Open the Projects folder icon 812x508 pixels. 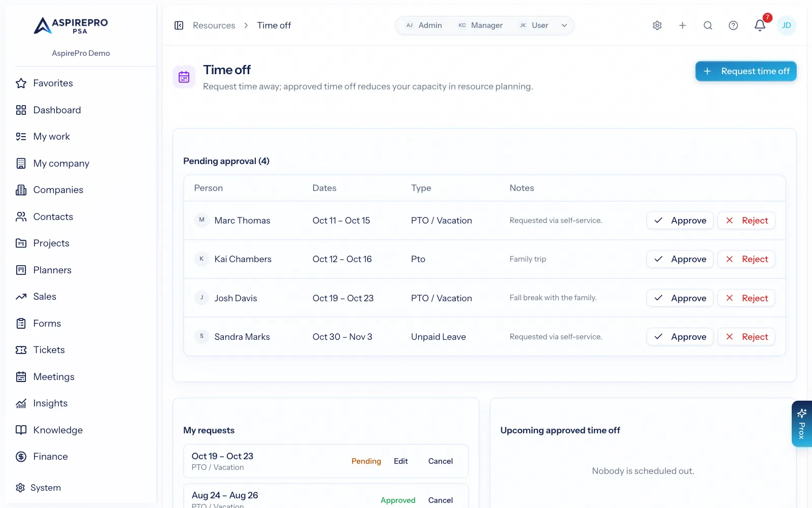click(x=21, y=243)
